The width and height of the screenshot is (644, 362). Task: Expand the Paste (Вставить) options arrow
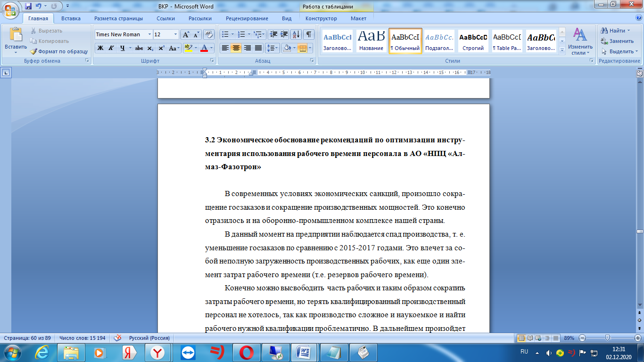tap(16, 53)
